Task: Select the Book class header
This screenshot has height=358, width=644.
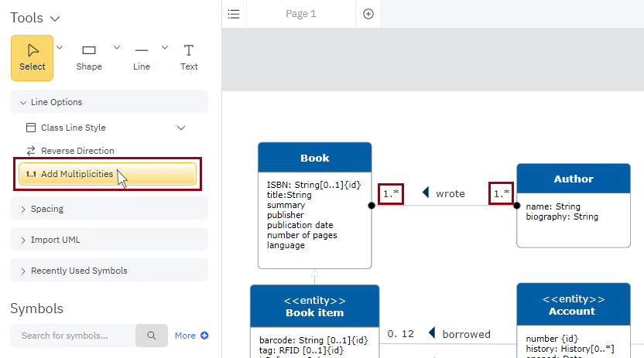Action: click(314, 158)
